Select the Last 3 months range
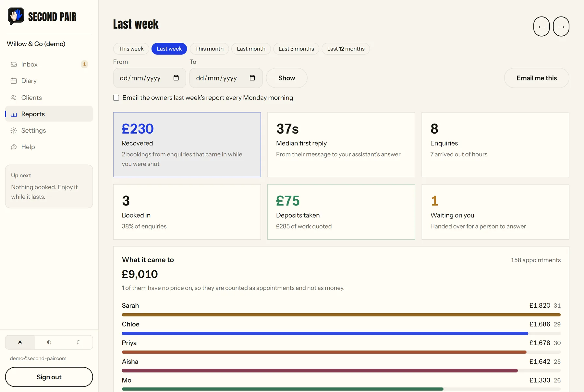 [296, 49]
